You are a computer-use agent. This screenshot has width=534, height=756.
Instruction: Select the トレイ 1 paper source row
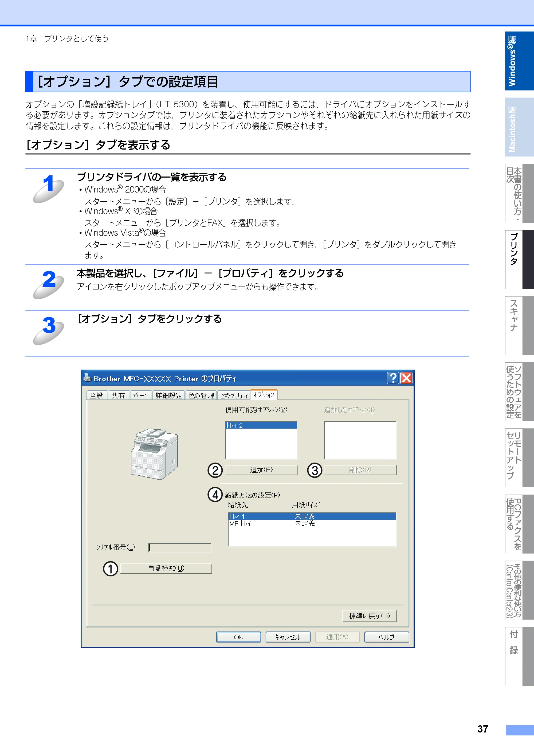point(312,516)
